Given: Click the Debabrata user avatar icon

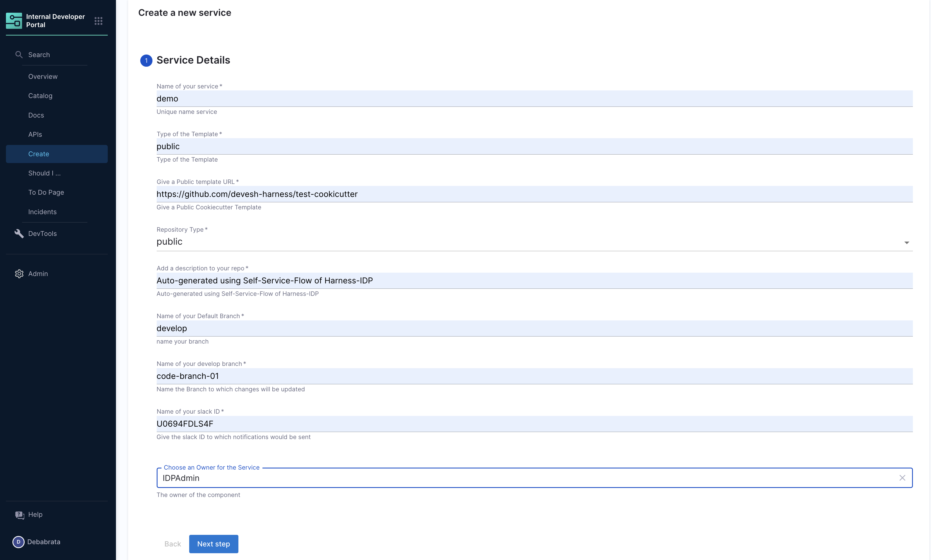Looking at the screenshot, I should coord(18,542).
